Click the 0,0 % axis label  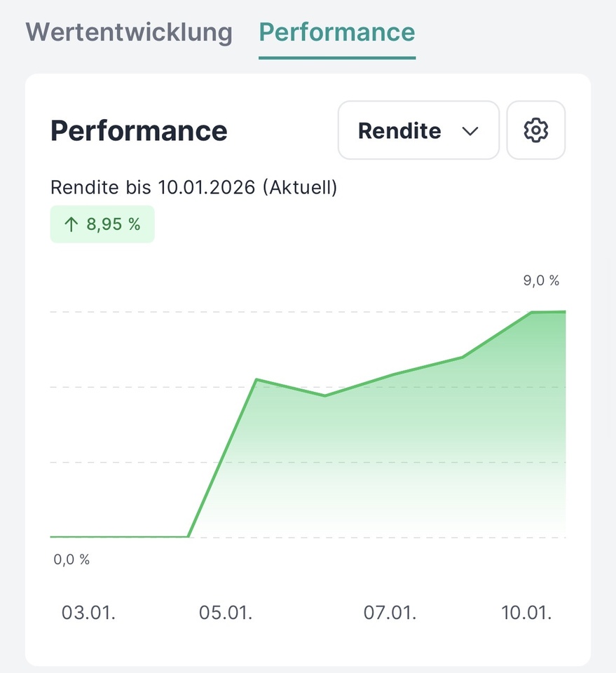click(71, 559)
